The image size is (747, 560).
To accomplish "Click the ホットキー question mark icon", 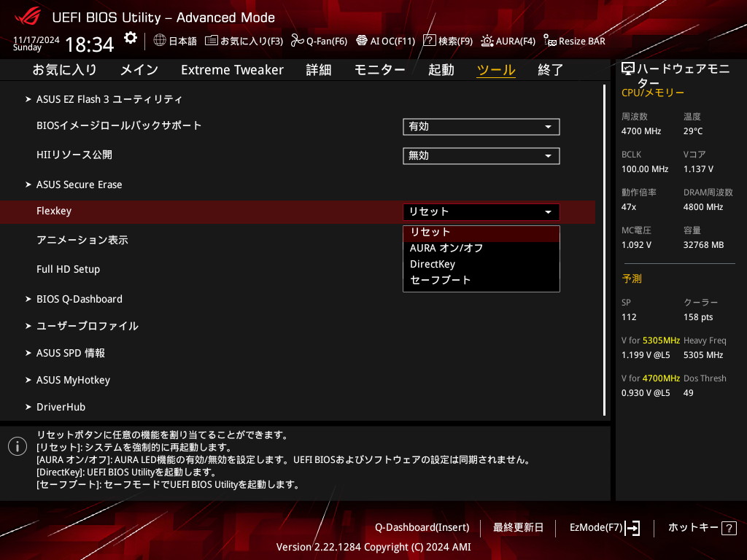I will pos(729,528).
